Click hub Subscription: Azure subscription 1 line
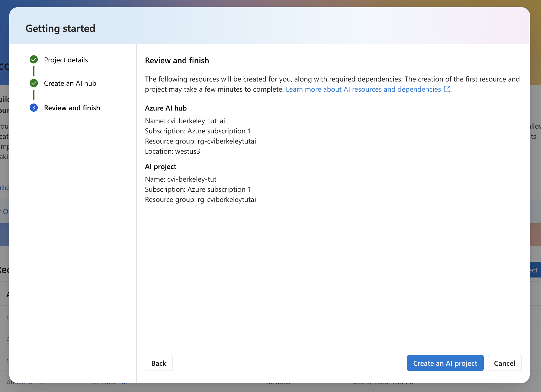This screenshot has width=541, height=392. click(x=198, y=131)
